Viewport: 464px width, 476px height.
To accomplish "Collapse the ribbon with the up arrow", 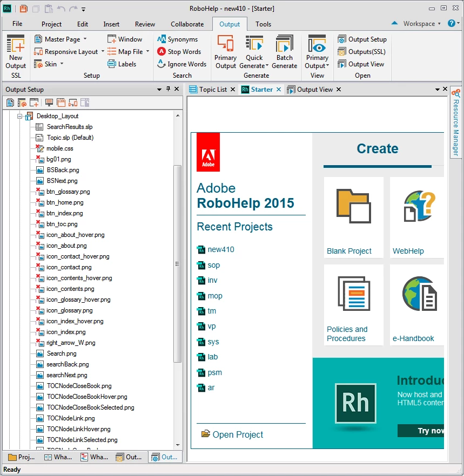I will 394,23.
